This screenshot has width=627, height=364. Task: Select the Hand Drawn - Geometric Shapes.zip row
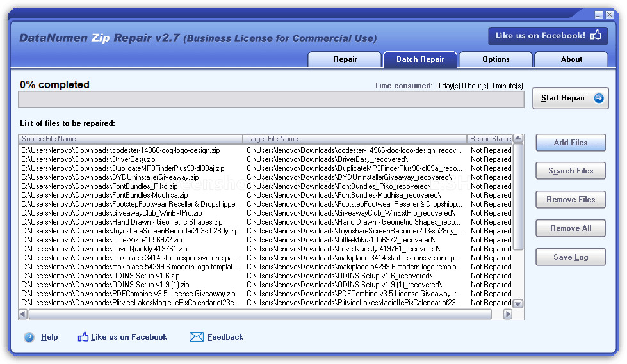coord(122,222)
